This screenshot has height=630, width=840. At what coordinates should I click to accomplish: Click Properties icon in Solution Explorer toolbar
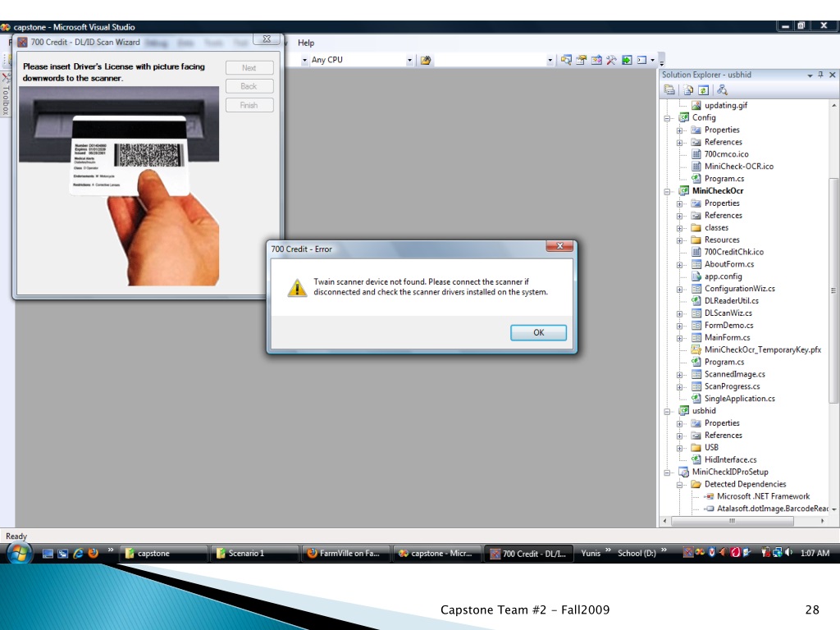669,90
